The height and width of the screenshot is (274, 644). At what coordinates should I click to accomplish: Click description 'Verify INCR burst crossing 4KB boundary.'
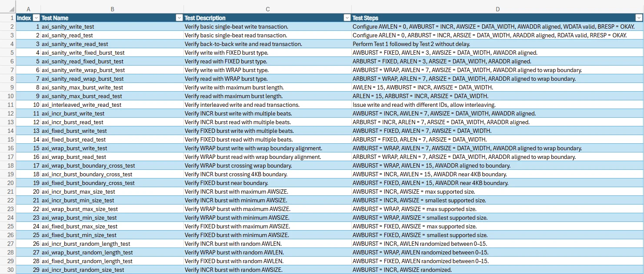[x=236, y=174]
